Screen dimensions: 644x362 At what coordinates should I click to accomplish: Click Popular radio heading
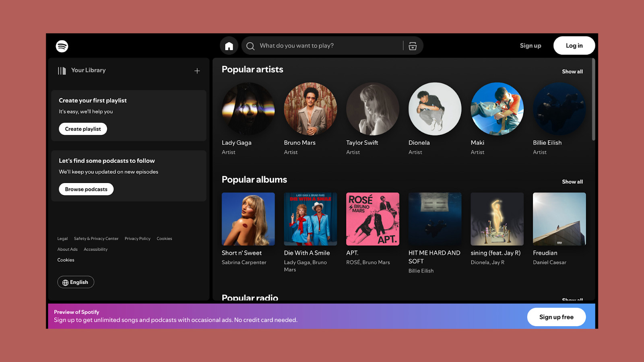250,298
